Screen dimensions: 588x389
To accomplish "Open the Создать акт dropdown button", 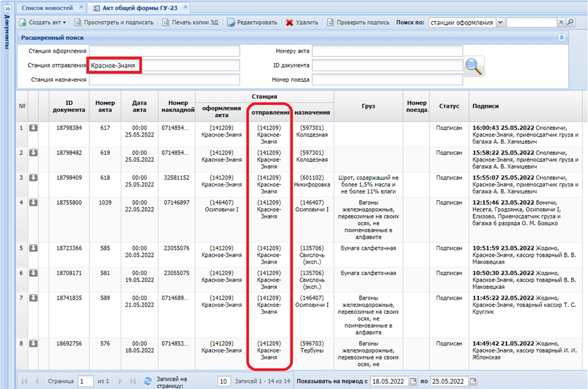I will click(x=43, y=23).
